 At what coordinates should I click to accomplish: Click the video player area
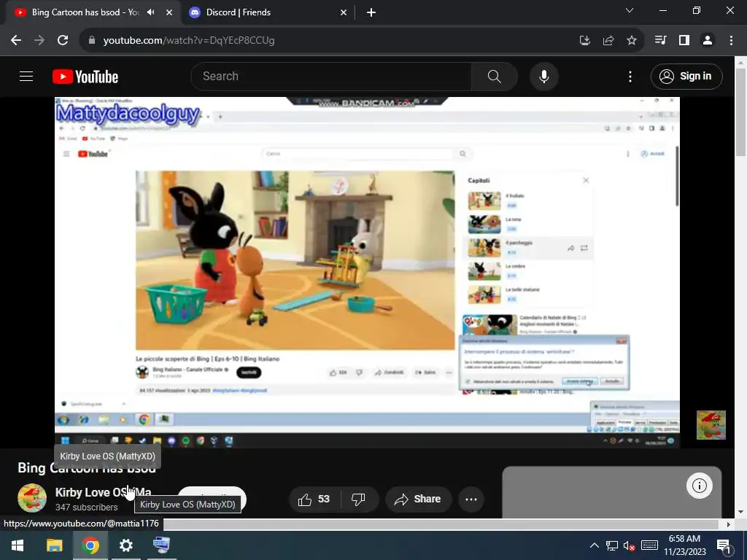367,273
